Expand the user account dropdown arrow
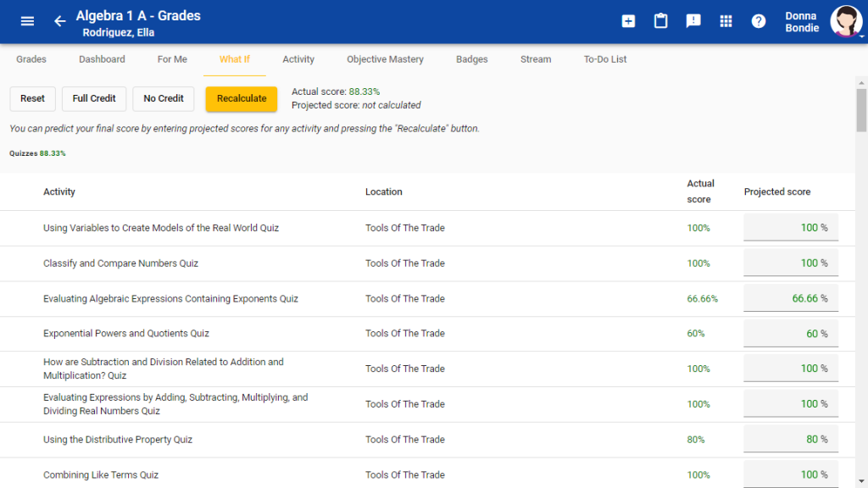868x488 pixels. (x=862, y=36)
